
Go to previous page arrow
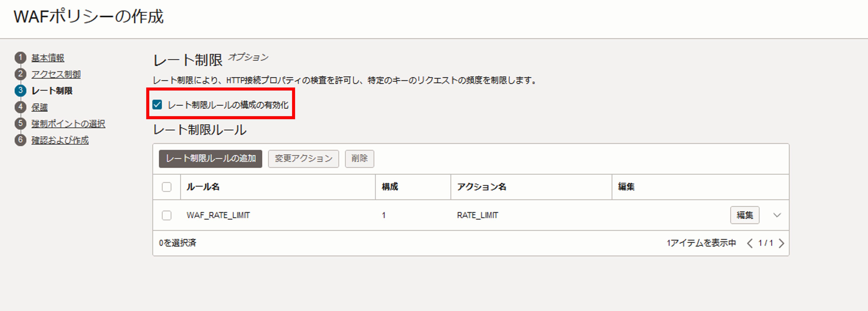pos(750,243)
